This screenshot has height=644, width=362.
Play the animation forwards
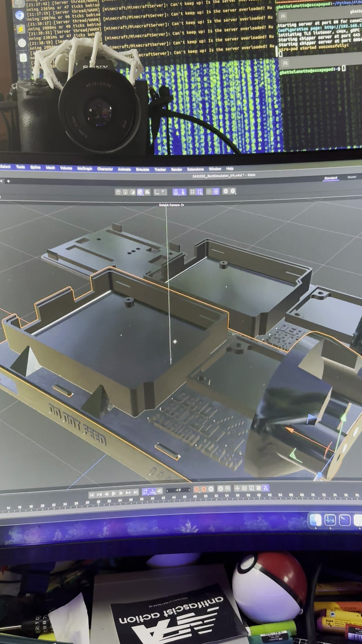(114, 494)
